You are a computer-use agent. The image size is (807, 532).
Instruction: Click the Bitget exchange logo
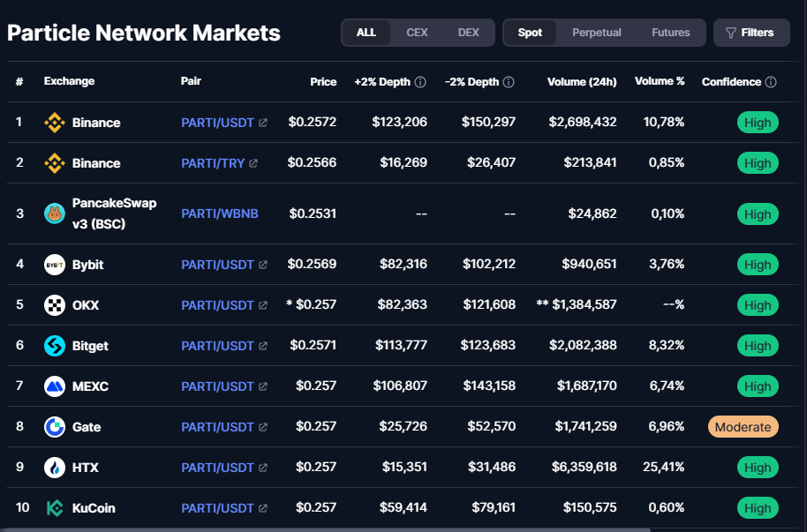[55, 346]
